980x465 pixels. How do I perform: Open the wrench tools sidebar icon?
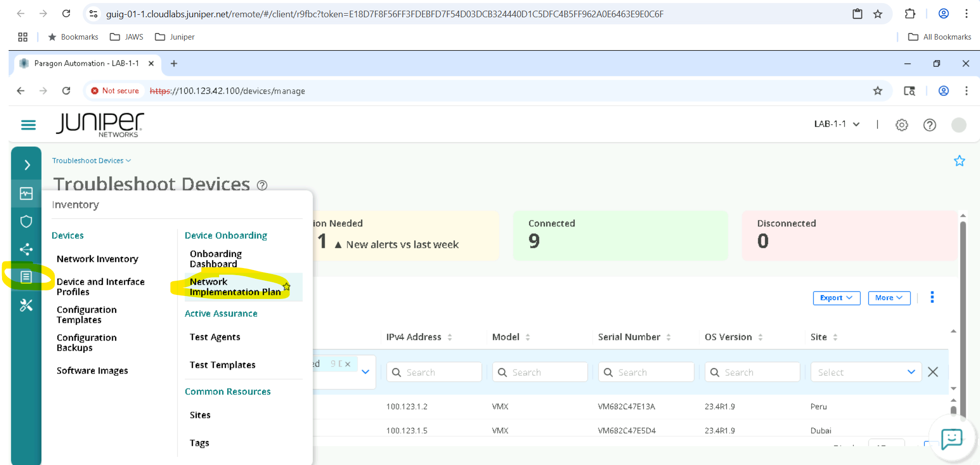coord(26,305)
